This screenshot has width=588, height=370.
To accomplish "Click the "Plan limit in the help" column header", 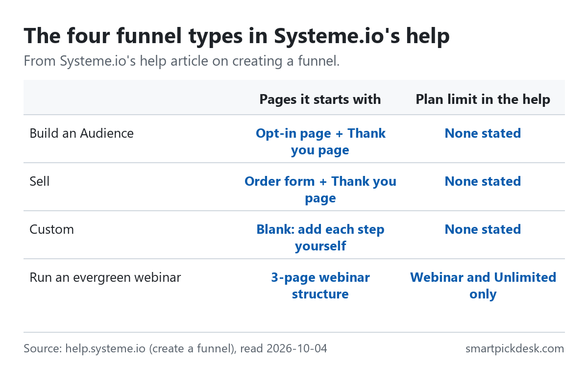I will 483,99.
